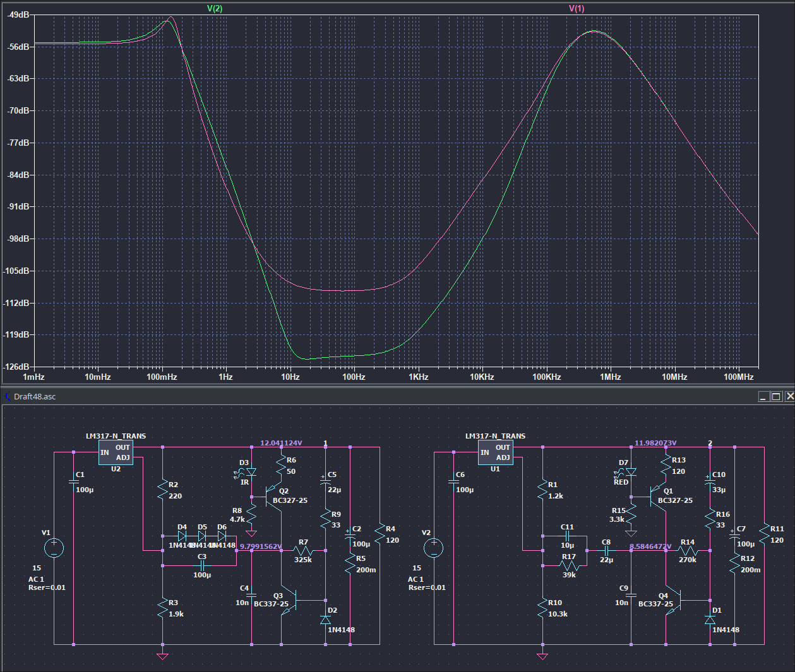Image resolution: width=795 pixels, height=672 pixels.
Task: Click the -49dB vertical axis label
Action: pyautogui.click(x=19, y=15)
